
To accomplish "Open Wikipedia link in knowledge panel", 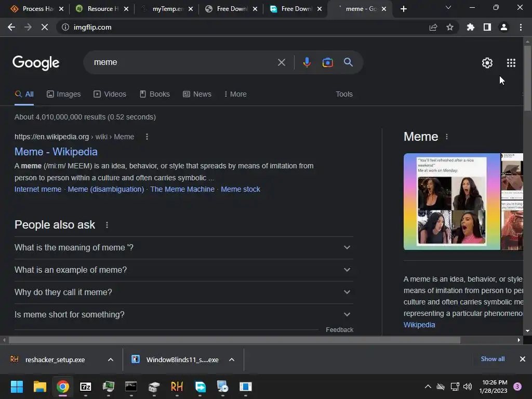I will pyautogui.click(x=419, y=325).
